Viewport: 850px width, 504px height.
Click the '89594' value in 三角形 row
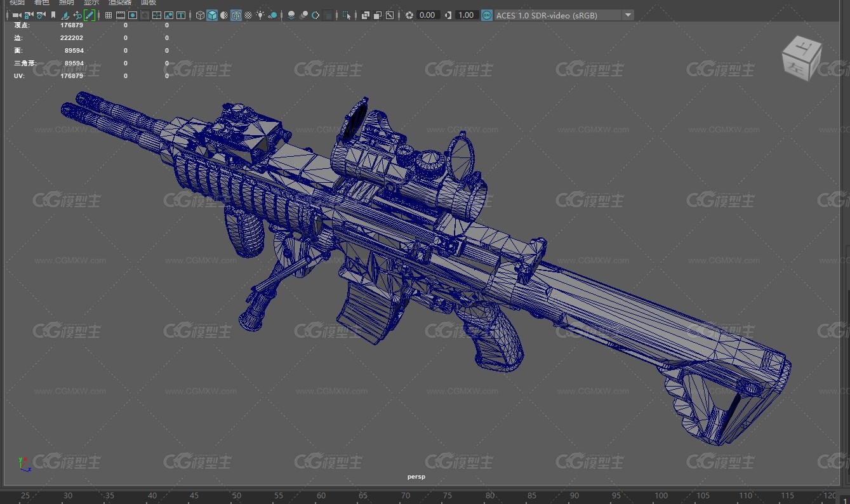click(x=74, y=63)
